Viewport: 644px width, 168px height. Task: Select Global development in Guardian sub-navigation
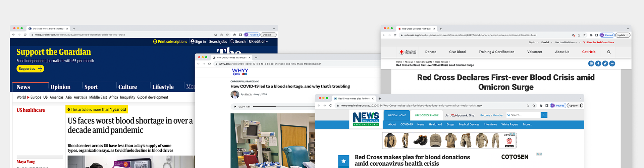(x=153, y=97)
